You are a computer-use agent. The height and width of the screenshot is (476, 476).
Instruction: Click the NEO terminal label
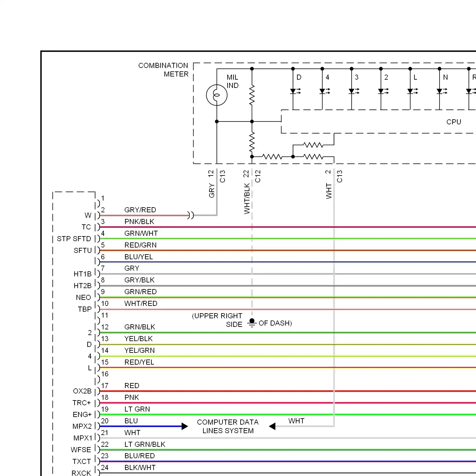click(83, 297)
